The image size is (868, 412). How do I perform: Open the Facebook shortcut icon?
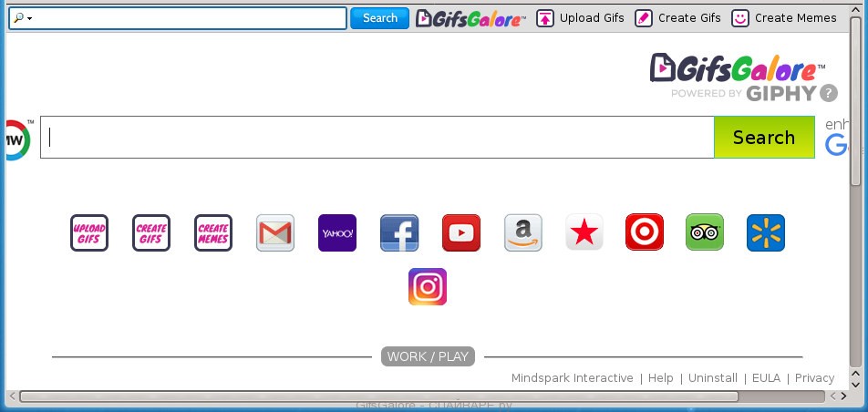coord(399,232)
